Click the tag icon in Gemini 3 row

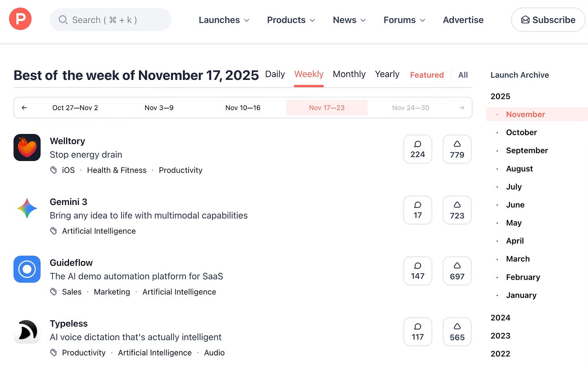tap(53, 231)
